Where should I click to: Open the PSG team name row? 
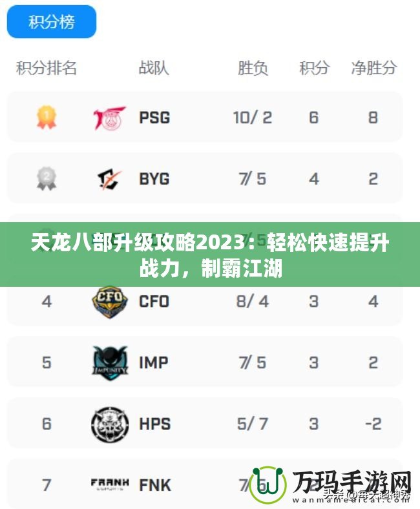[205, 117]
